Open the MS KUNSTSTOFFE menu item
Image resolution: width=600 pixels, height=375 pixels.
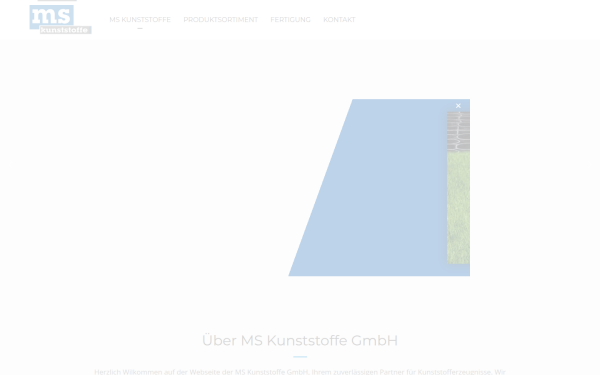140,20
